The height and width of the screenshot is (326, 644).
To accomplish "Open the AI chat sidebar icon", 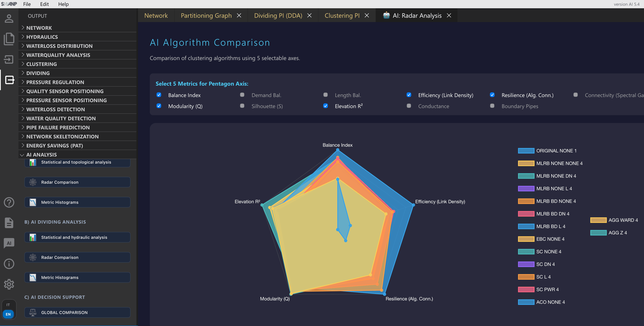I will [9, 243].
